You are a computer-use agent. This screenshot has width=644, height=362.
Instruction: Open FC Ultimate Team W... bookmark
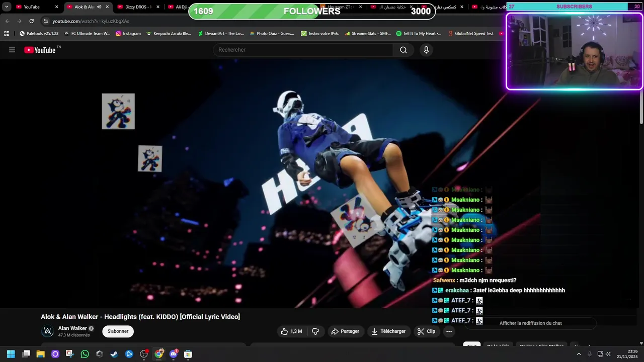pyautogui.click(x=87, y=34)
